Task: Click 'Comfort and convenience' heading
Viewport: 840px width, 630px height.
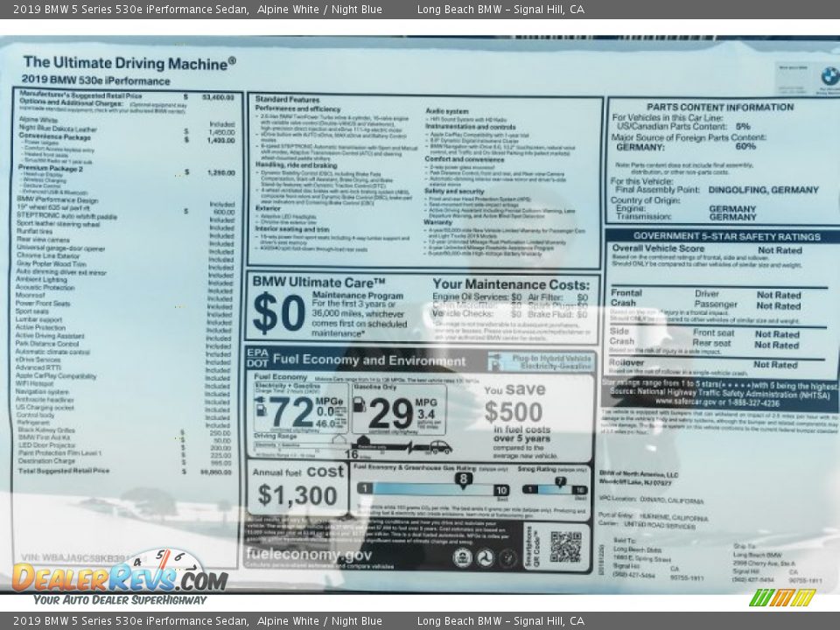Action: tap(465, 159)
